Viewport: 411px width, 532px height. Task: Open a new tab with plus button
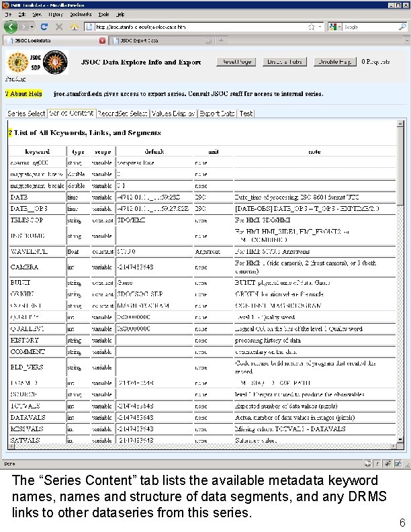[221, 41]
